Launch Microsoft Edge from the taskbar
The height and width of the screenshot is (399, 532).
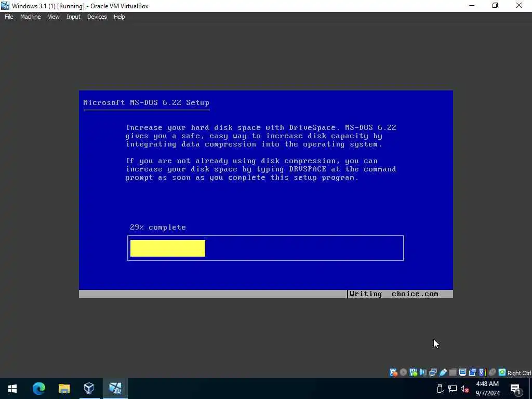click(38, 389)
